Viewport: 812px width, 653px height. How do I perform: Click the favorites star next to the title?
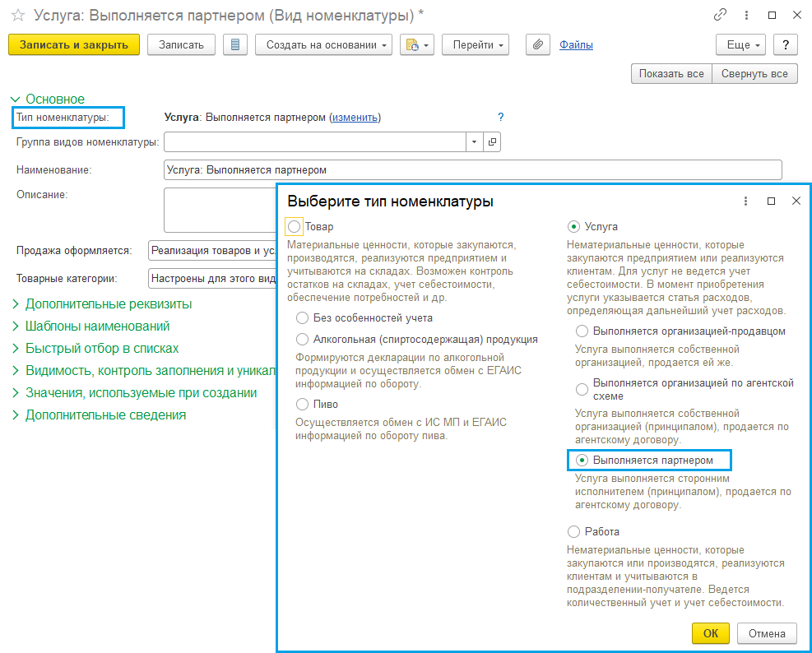point(17,15)
